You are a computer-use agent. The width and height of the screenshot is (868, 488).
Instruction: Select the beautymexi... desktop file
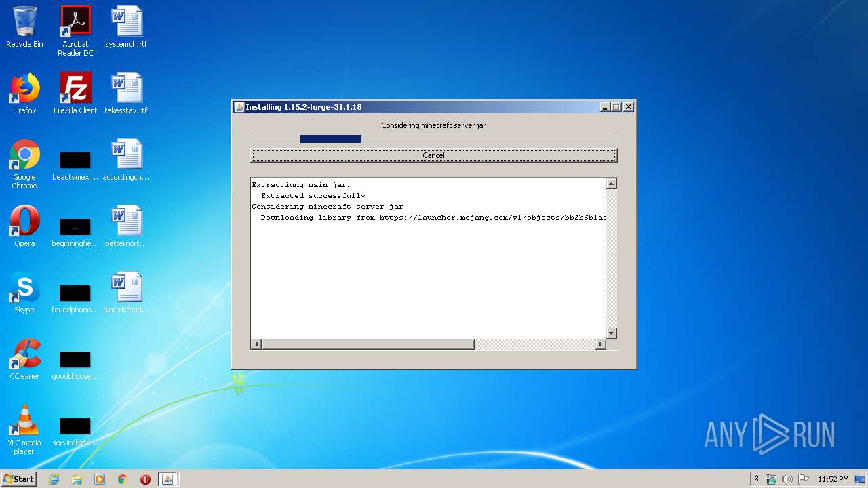75,165
